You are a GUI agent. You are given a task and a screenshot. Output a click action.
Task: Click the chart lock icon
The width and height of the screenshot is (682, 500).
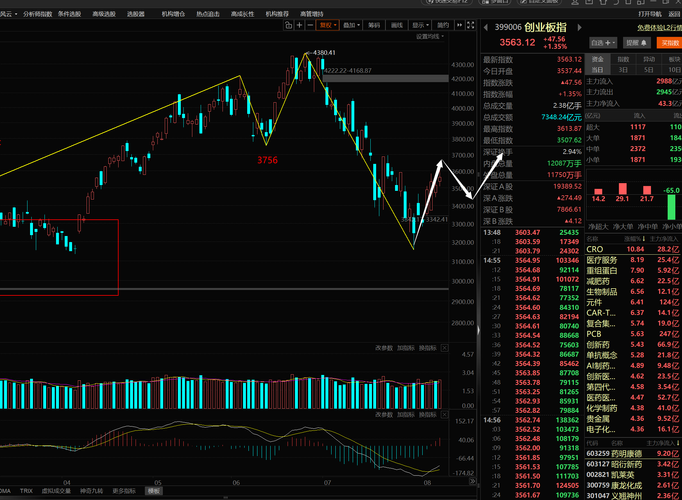[288, 25]
